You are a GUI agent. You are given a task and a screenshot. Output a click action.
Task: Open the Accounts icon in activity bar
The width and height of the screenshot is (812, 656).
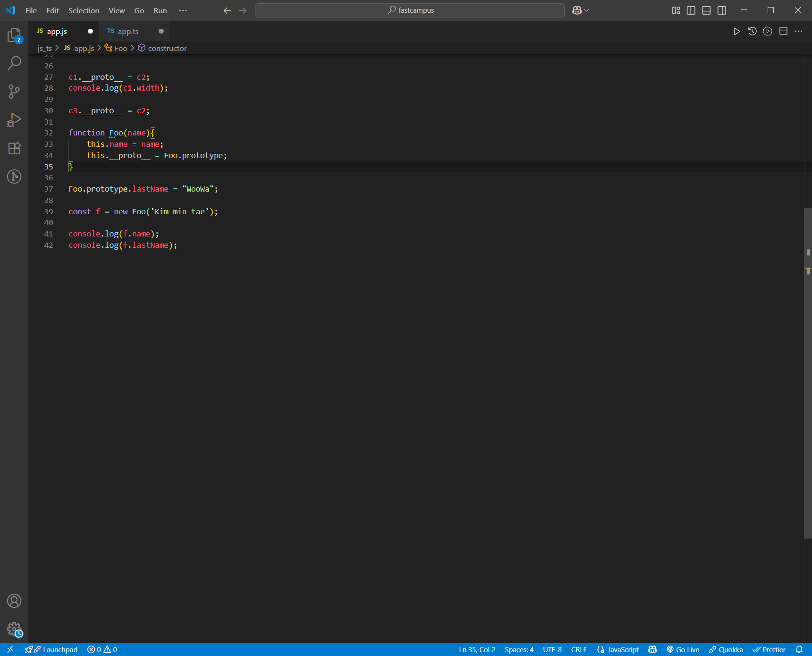coord(14,601)
